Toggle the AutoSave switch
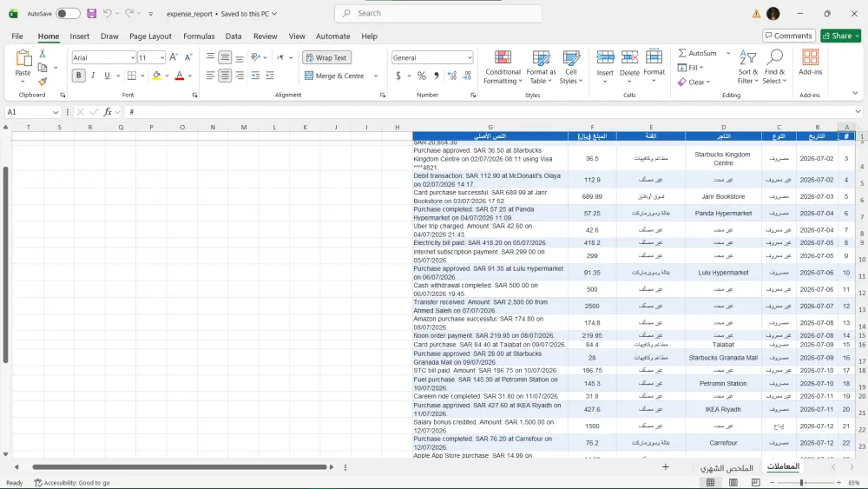The width and height of the screenshot is (868, 489). pyautogui.click(x=68, y=13)
